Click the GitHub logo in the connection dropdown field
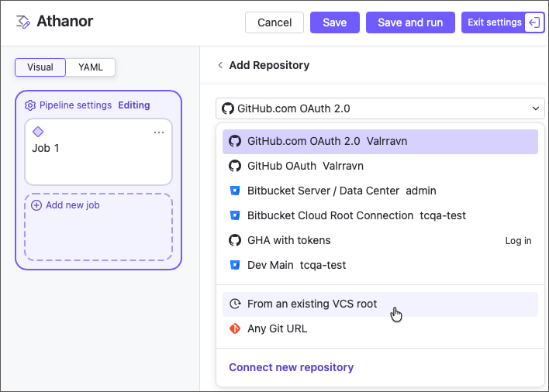 coord(227,108)
